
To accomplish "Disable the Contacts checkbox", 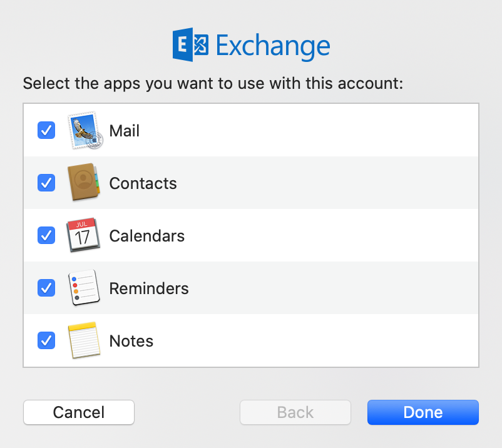I will [46, 183].
